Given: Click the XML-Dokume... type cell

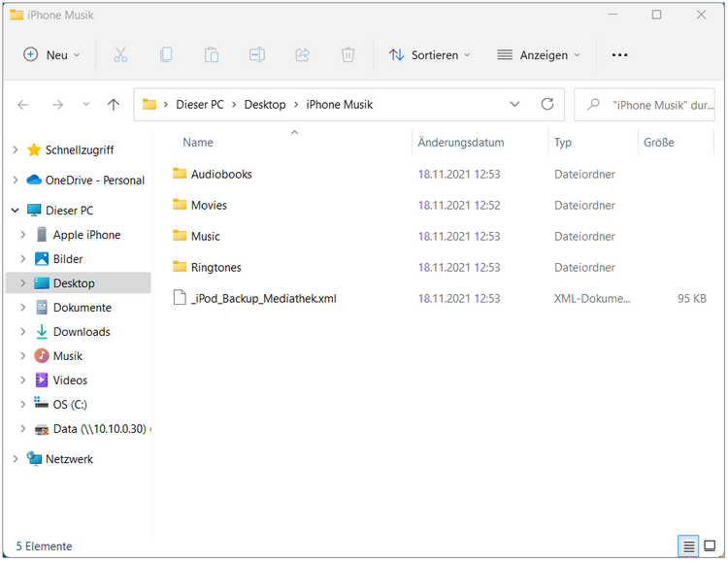Looking at the screenshot, I should (x=592, y=298).
